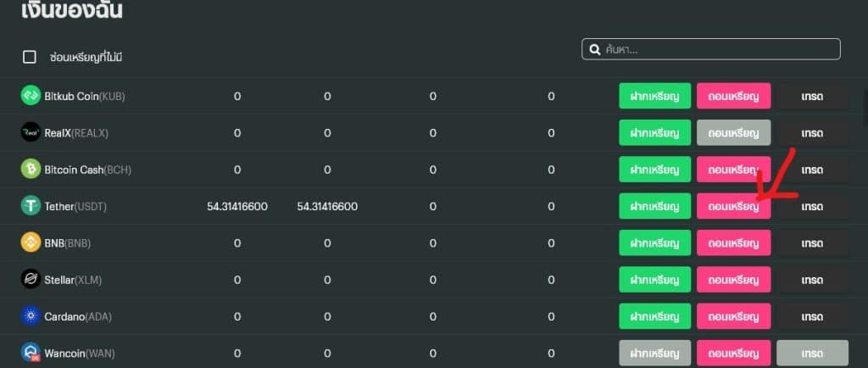Image resolution: width=868 pixels, height=368 pixels.
Task: Click the Bitcoin Cash (BCH) green icon
Action: click(x=31, y=169)
